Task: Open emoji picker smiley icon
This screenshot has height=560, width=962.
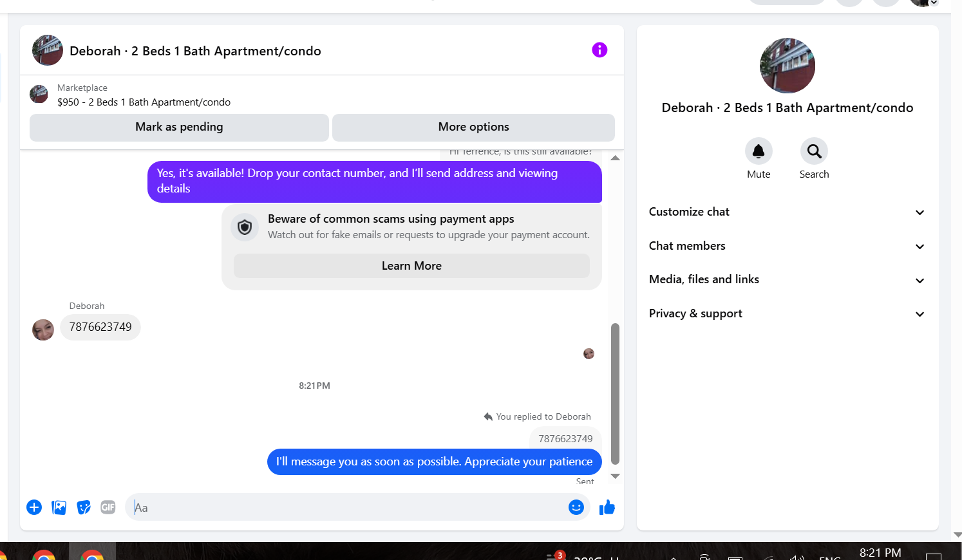Action: (x=576, y=507)
